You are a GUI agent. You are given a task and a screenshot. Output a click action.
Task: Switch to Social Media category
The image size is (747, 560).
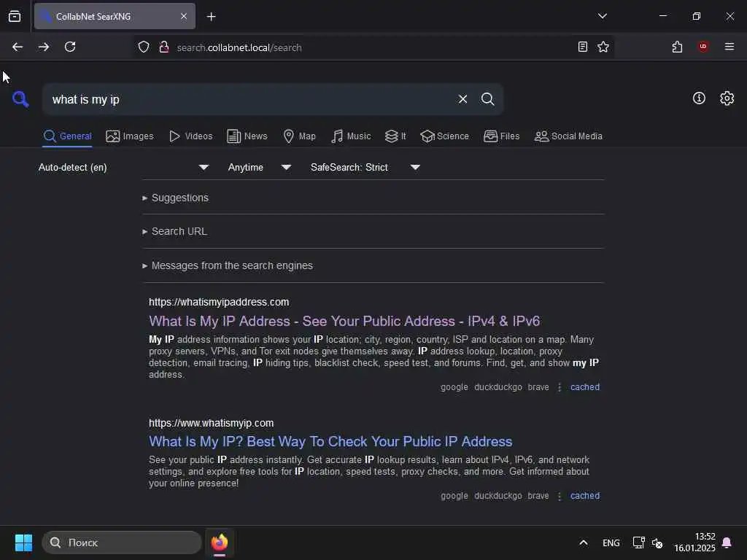click(x=568, y=136)
